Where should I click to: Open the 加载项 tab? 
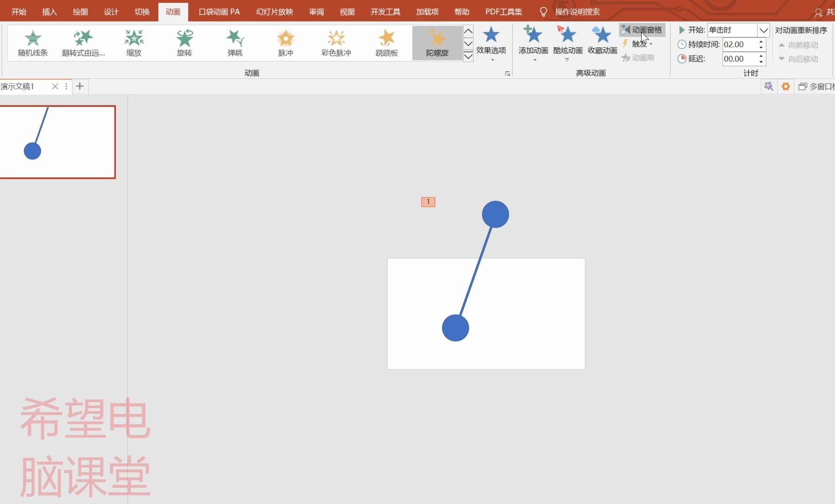click(x=427, y=12)
